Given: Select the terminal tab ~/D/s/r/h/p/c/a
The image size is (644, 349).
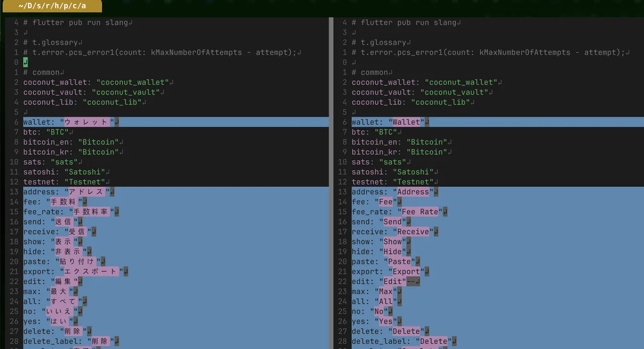Looking at the screenshot, I should pyautogui.click(x=52, y=6).
